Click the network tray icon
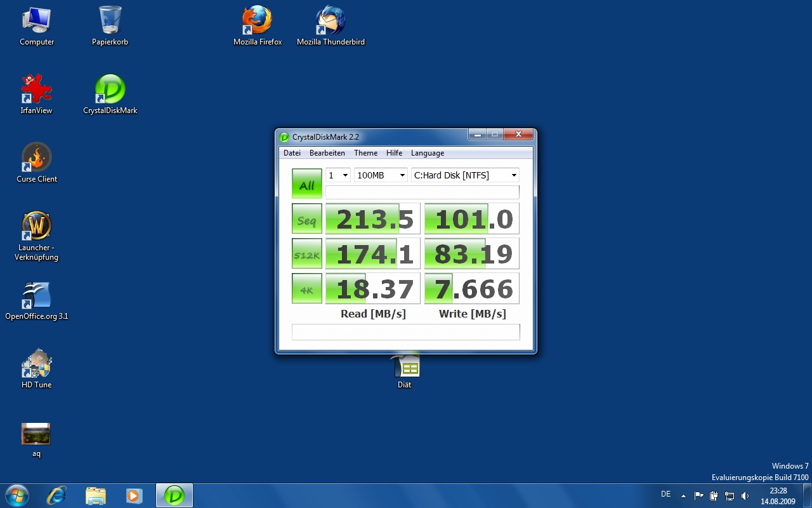 (730, 496)
